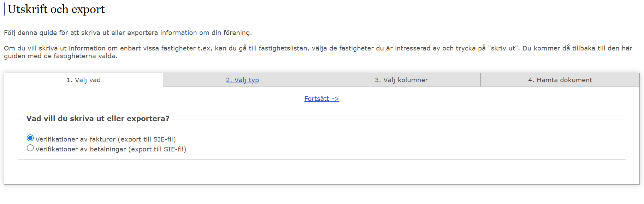644x204 pixels.
Task: Open the "2. Välj typ" tab link
Action: tap(242, 80)
